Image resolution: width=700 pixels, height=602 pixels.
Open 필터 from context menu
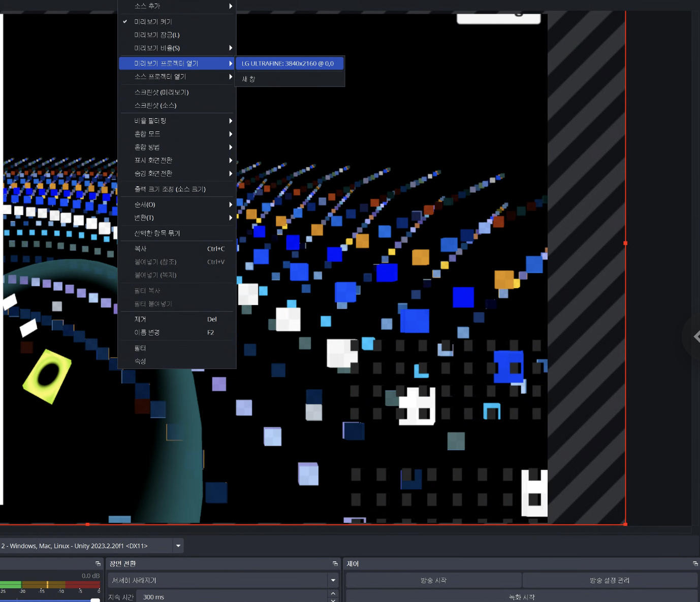pyautogui.click(x=177, y=348)
